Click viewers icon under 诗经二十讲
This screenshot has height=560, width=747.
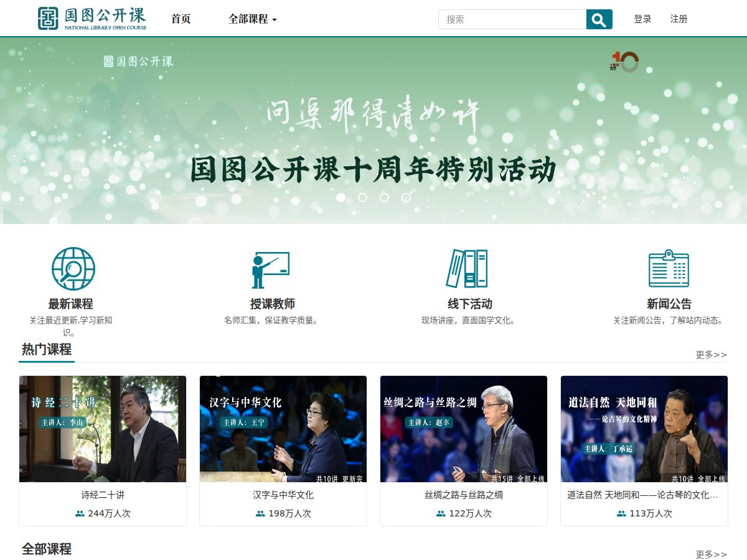pyautogui.click(x=80, y=514)
